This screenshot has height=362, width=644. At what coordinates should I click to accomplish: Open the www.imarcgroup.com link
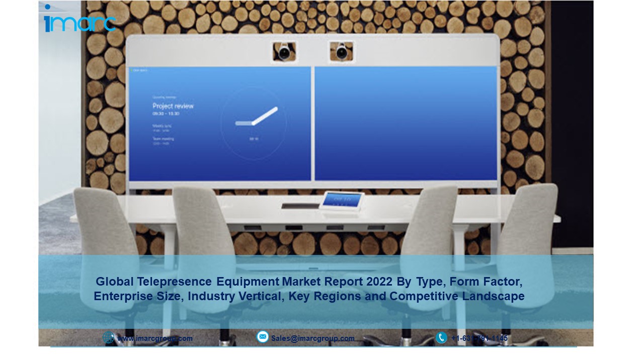tap(155, 338)
